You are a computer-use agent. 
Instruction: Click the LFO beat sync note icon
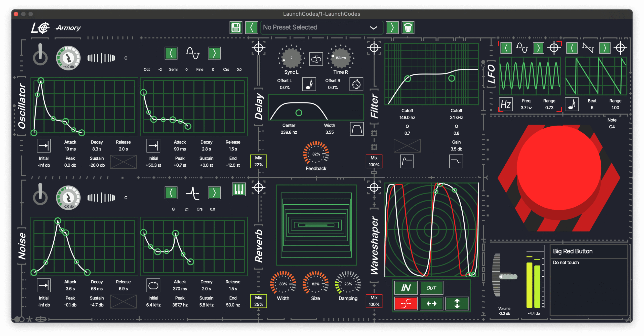coord(572,104)
